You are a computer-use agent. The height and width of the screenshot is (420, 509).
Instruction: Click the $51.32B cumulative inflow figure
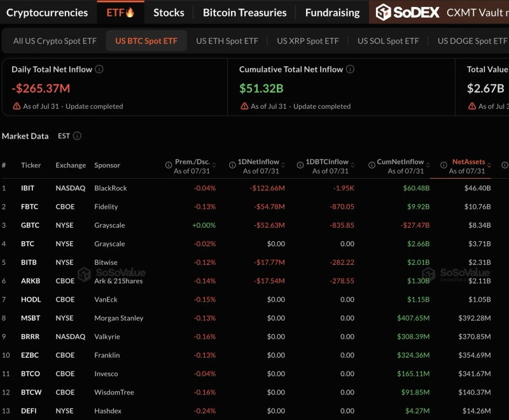pos(261,88)
